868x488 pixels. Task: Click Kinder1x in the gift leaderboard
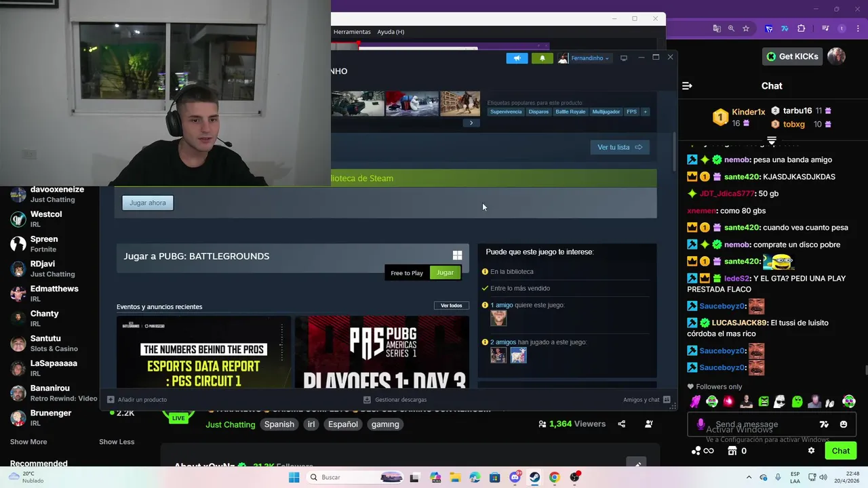pos(748,112)
